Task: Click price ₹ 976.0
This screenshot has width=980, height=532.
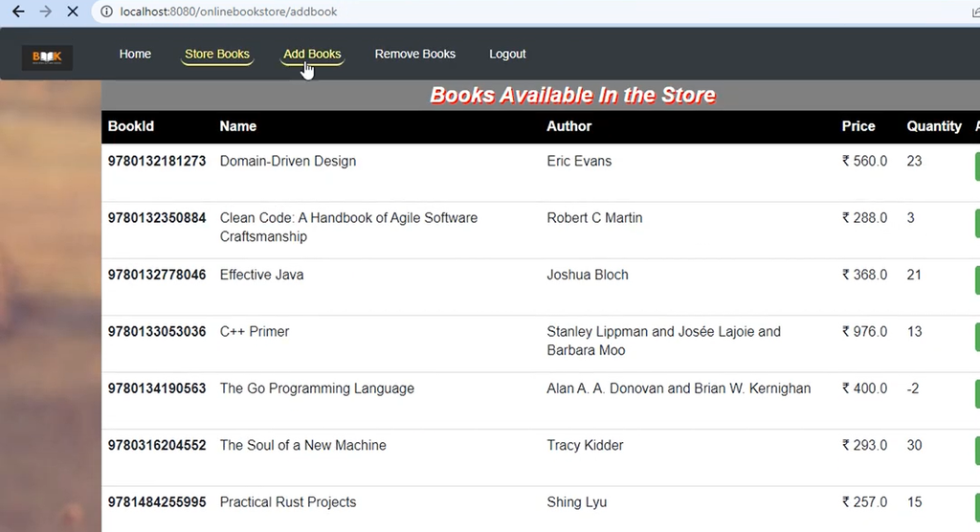Action: point(864,331)
